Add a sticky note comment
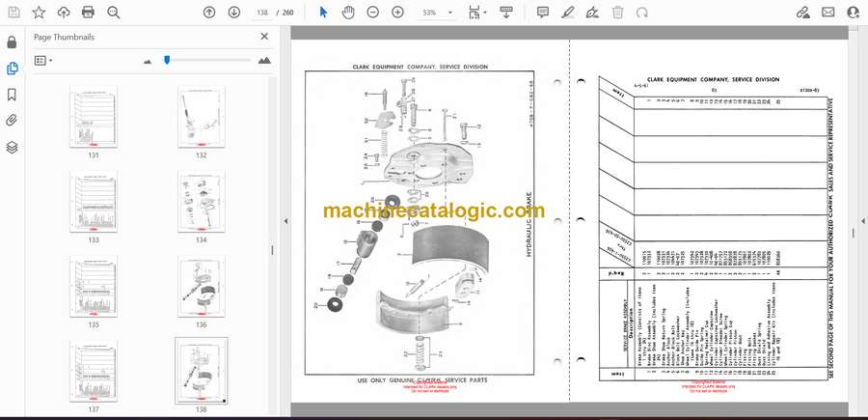 (x=543, y=13)
